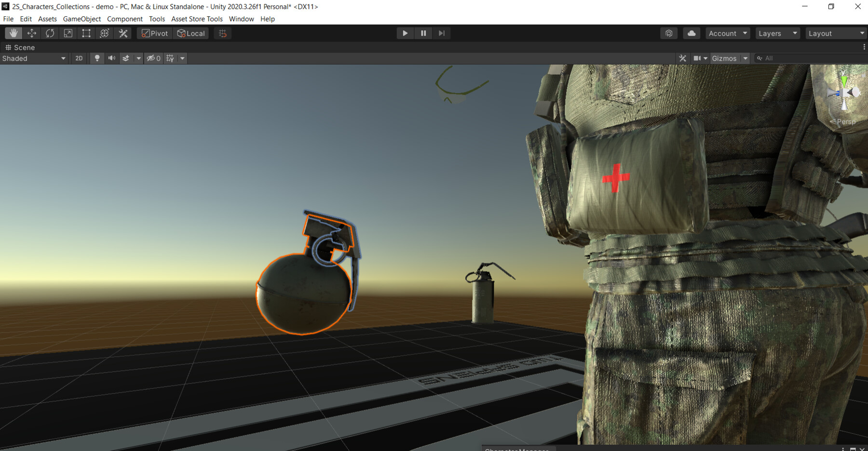Toggle scene audio speaker
Viewport: 868px width, 451px height.
coord(112,58)
